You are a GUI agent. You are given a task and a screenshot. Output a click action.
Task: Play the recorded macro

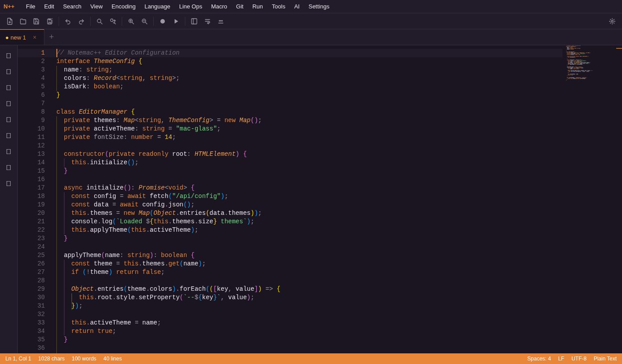click(x=176, y=21)
